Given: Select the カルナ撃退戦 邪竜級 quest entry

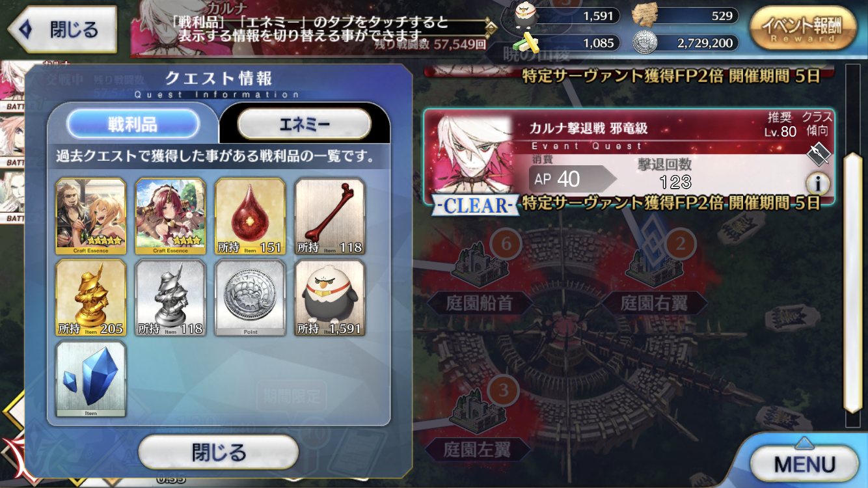Looking at the screenshot, I should pyautogui.click(x=629, y=157).
